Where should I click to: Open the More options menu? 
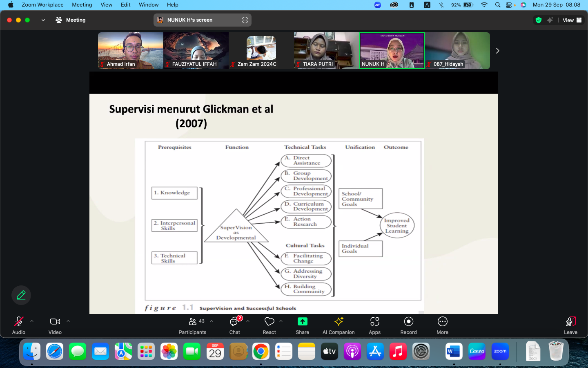442,325
